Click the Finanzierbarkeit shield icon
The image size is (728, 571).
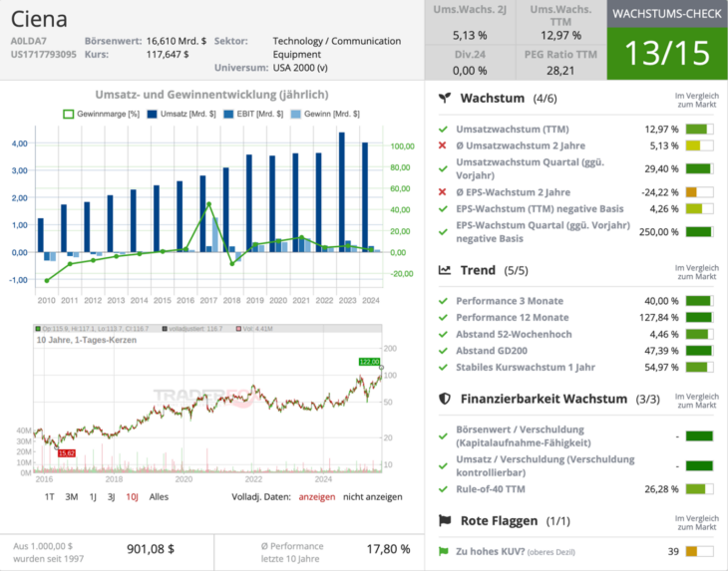tap(445, 399)
